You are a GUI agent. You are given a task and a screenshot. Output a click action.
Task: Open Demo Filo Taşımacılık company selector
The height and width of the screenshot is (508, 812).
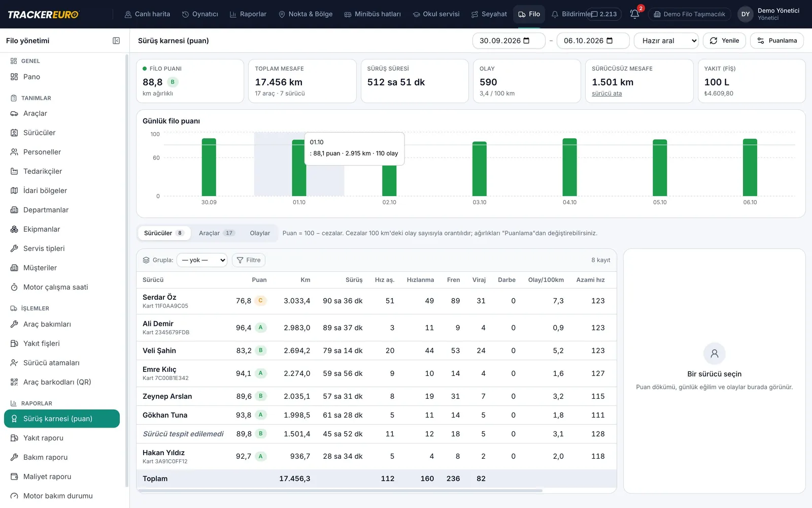coord(689,14)
